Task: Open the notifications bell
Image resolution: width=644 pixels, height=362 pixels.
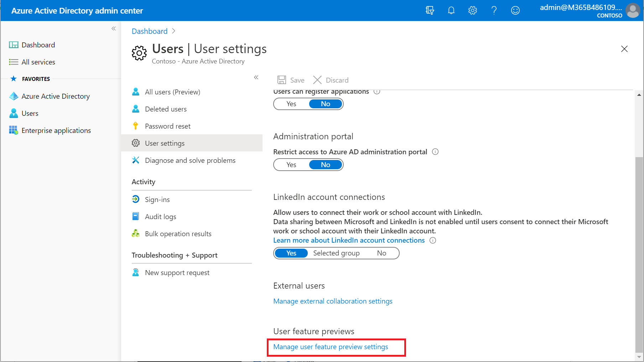Action: click(451, 10)
